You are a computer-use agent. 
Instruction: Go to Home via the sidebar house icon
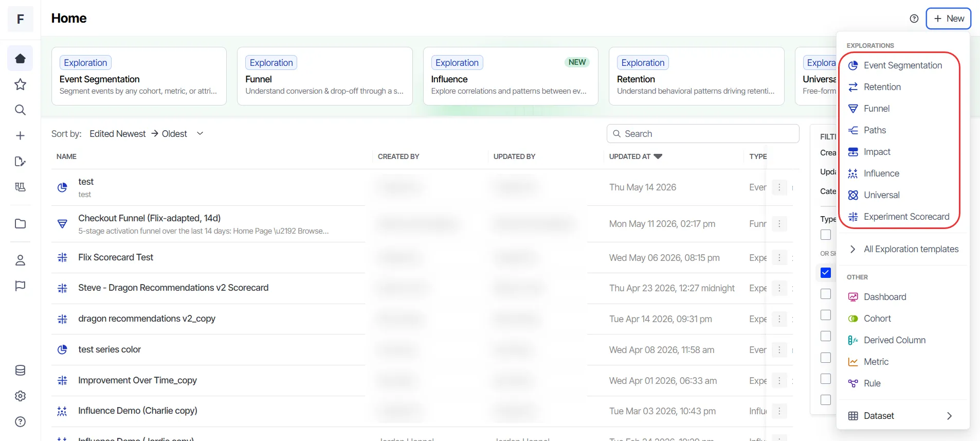(x=20, y=59)
